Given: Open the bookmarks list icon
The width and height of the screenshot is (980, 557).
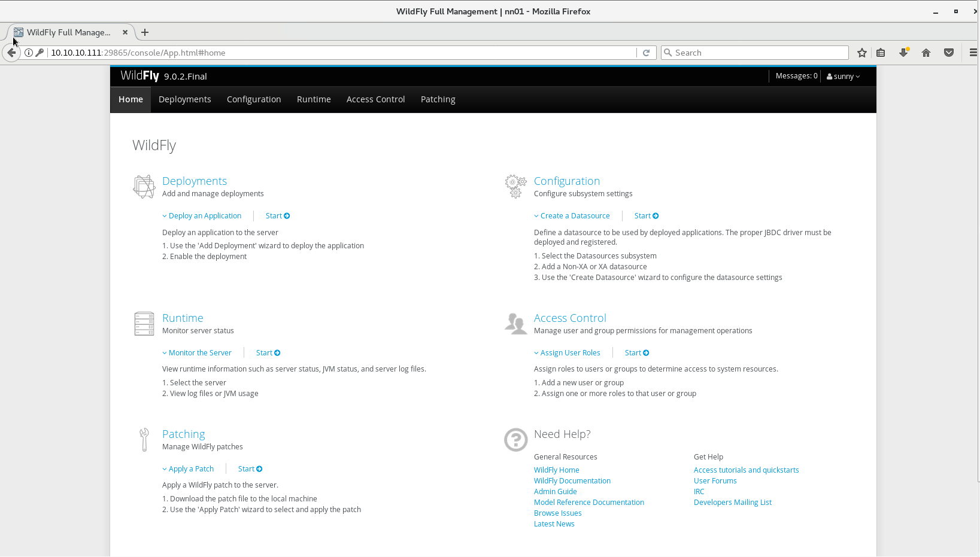Looking at the screenshot, I should 881,53.
